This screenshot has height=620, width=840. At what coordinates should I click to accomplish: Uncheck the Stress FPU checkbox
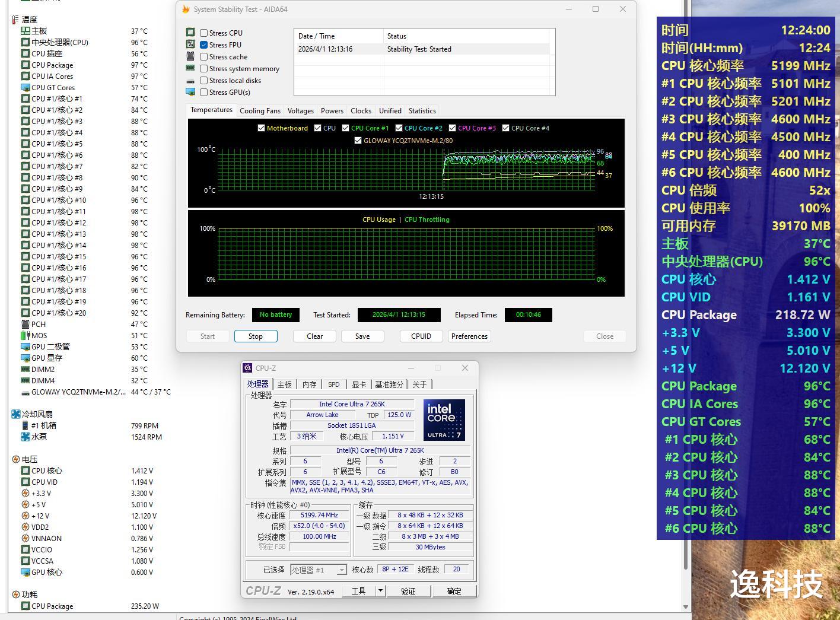[x=204, y=45]
